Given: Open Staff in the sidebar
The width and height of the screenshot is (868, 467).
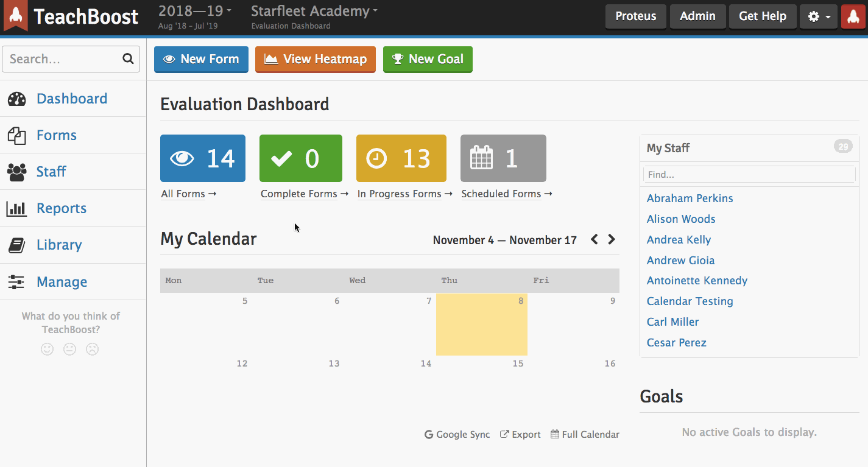Looking at the screenshot, I should (51, 172).
